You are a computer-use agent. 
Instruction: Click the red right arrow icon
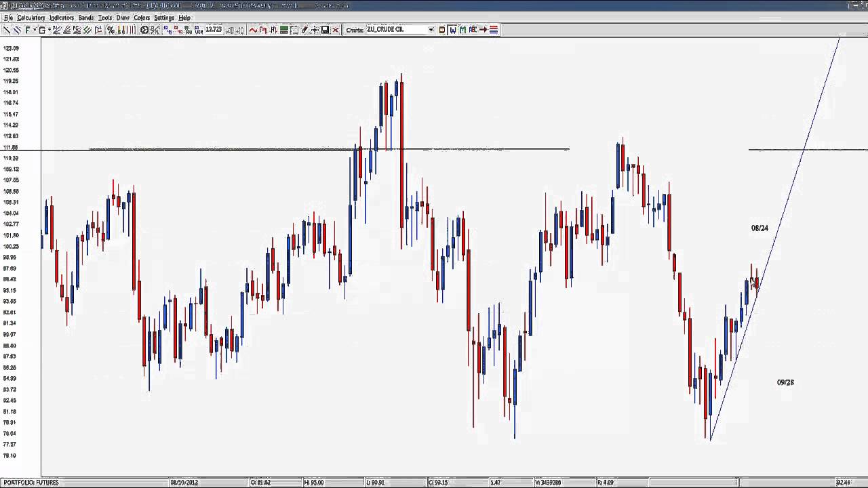pos(484,30)
